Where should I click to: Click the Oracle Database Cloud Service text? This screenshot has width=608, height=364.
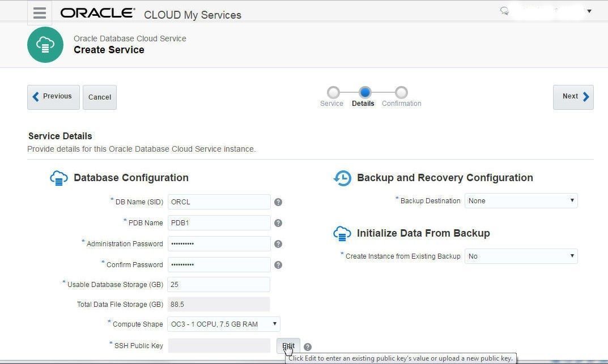(x=130, y=38)
